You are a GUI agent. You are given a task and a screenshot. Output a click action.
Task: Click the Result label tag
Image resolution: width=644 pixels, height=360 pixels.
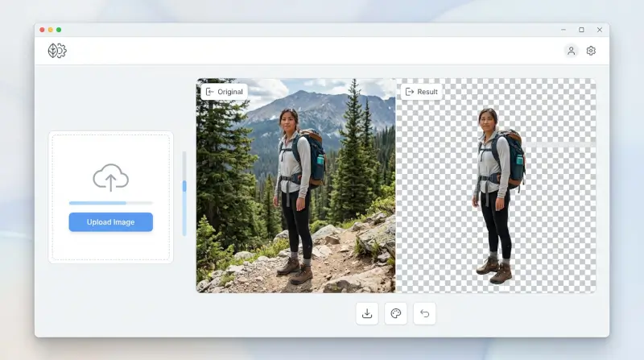coord(421,92)
